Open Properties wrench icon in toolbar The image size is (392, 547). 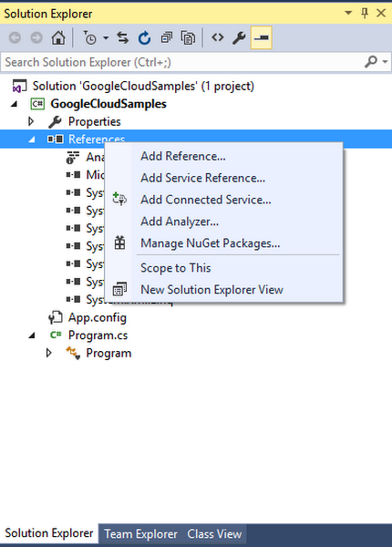(239, 37)
